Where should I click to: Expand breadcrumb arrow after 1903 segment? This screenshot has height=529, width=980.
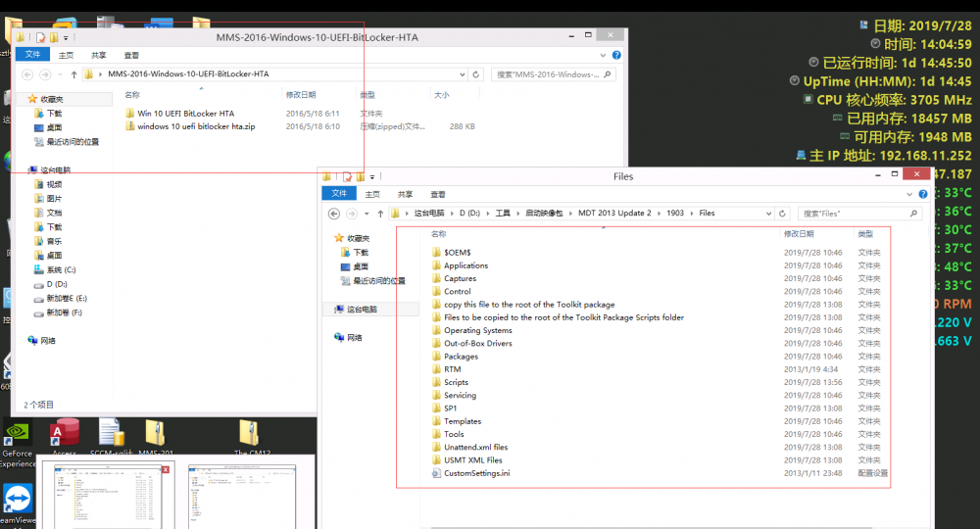point(691,214)
